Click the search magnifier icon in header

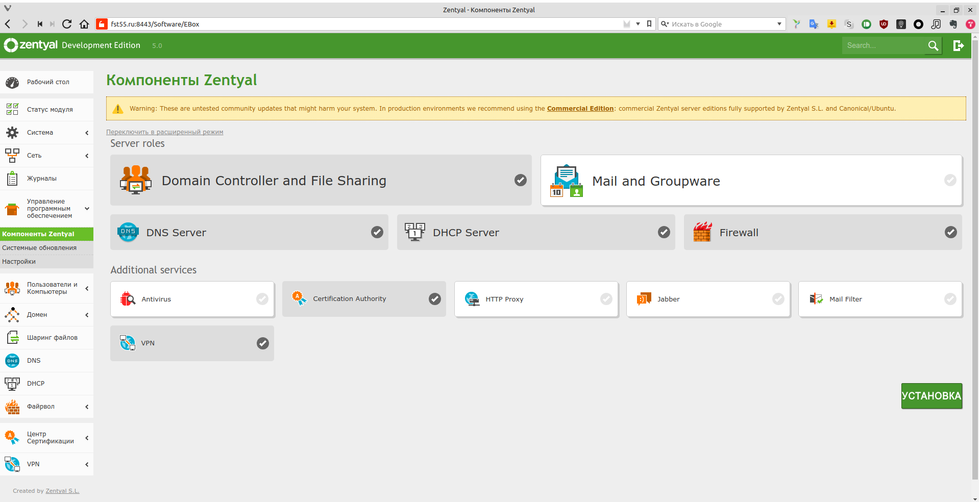[933, 45]
